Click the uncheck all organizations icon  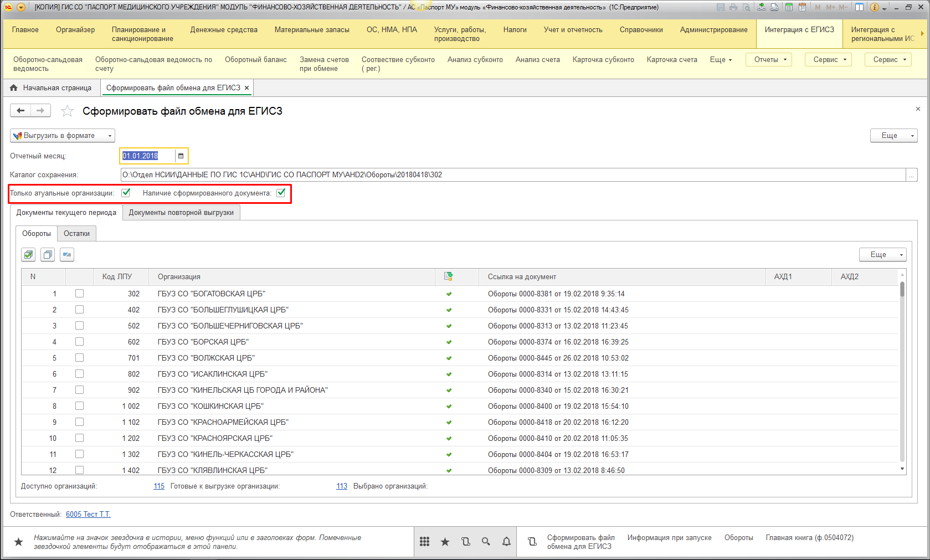coord(48,255)
